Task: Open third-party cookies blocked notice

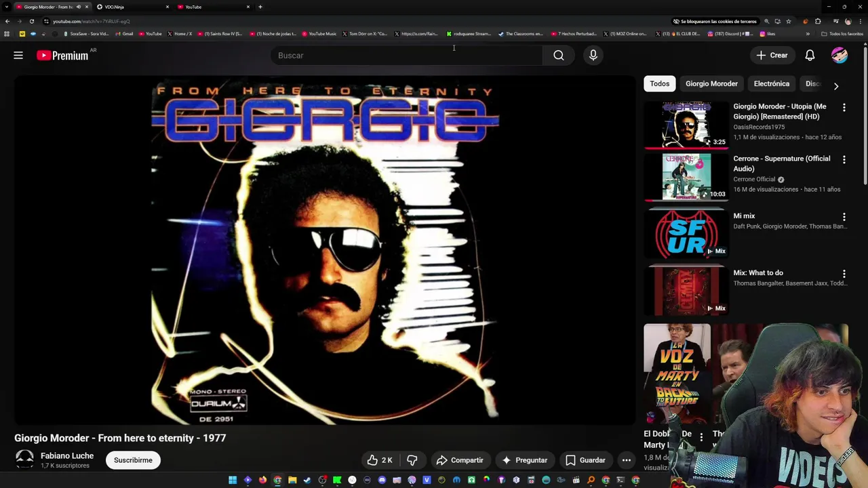Action: coord(714,21)
